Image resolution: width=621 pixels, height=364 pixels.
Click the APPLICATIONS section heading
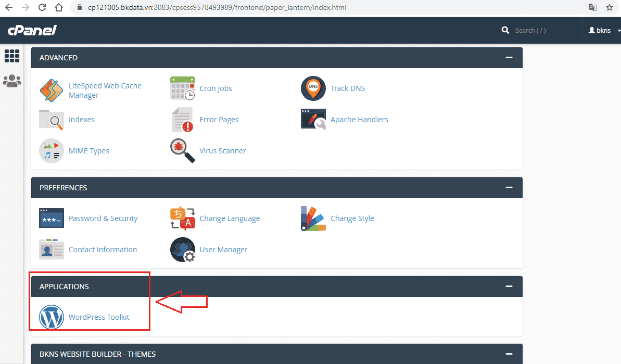64,287
